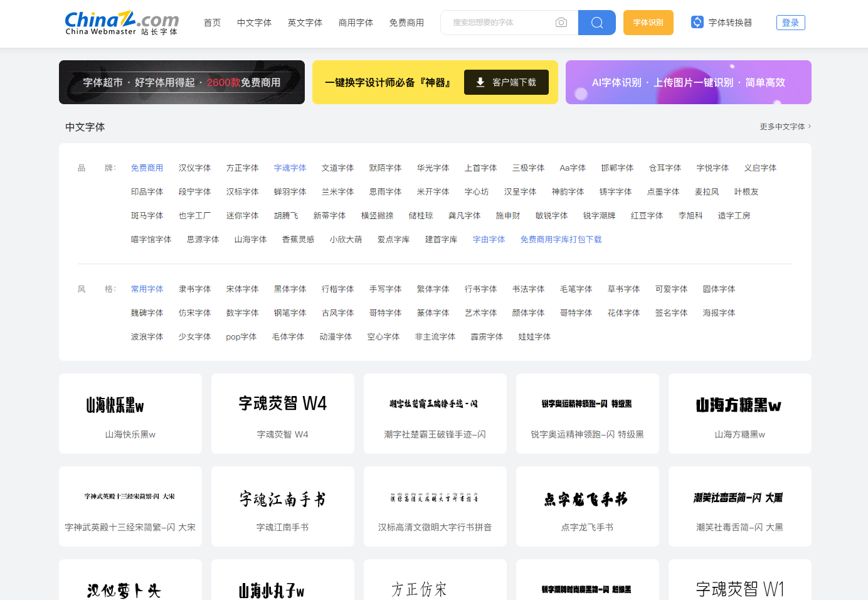Open the 方正仿宋 font preview card
The width and height of the screenshot is (868, 600).
click(435, 580)
